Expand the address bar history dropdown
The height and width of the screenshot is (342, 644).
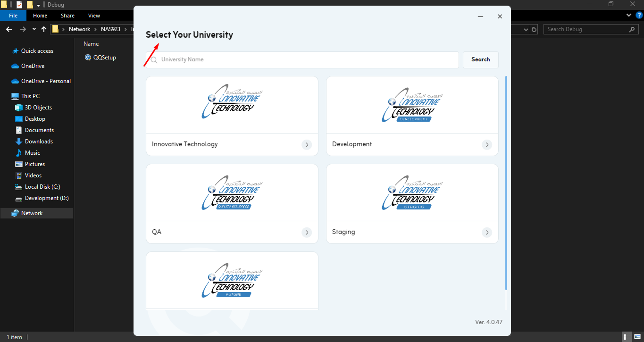pyautogui.click(x=527, y=29)
